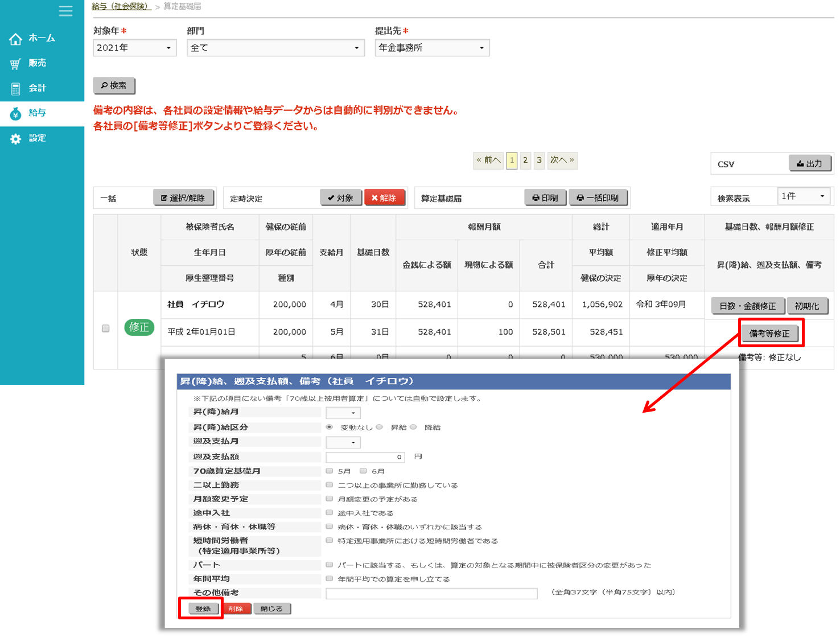Image resolution: width=840 pixels, height=637 pixels.
Task: Open the 会計 calculator icon
Action: click(x=15, y=89)
